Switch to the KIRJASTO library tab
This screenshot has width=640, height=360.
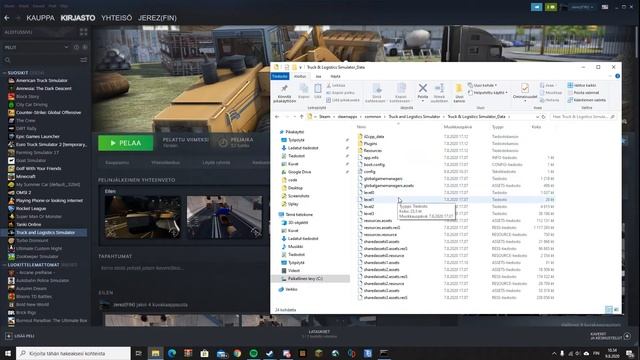78,18
